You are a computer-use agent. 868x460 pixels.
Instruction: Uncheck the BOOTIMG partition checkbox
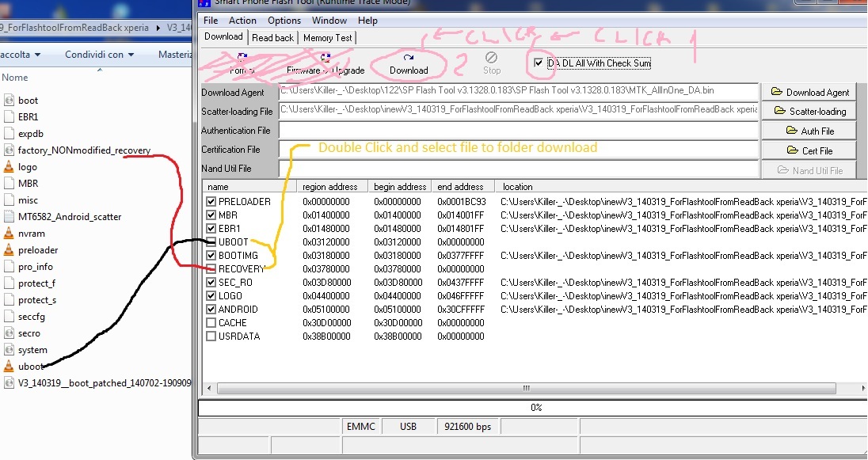click(211, 255)
